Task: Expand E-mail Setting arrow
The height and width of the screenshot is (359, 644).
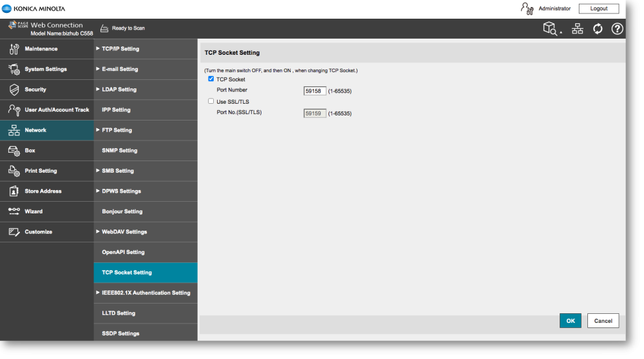Action: point(98,69)
